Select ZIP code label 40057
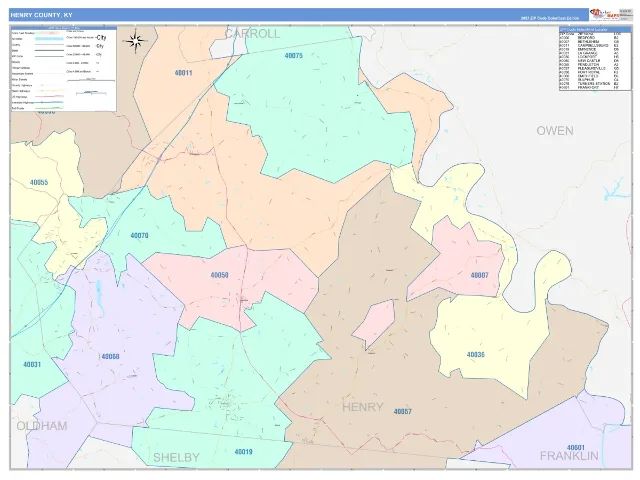Viewport: 640px width, 480px height. tap(402, 412)
